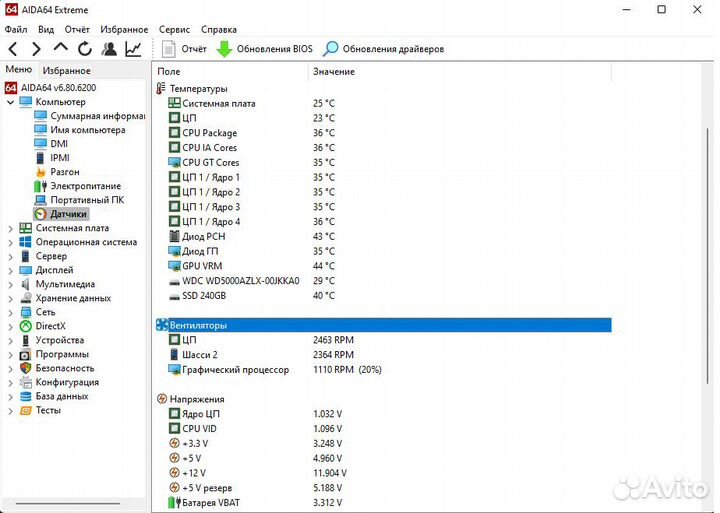Click the horizontal scrollbar under the tree

pos(68,504)
